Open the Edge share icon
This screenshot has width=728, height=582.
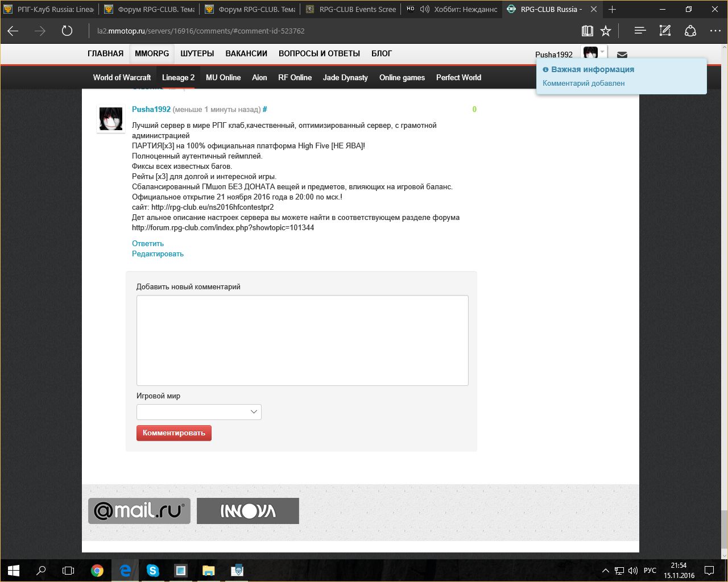[690, 31]
